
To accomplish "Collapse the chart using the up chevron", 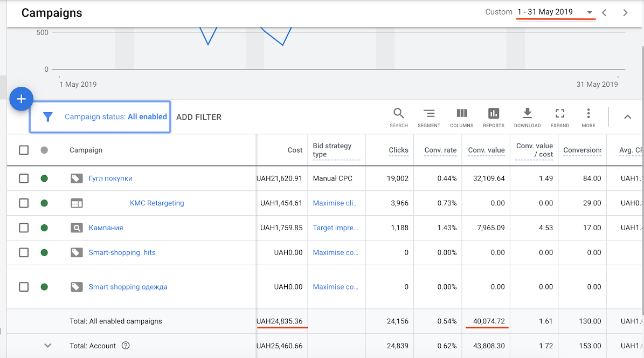I will point(627,117).
